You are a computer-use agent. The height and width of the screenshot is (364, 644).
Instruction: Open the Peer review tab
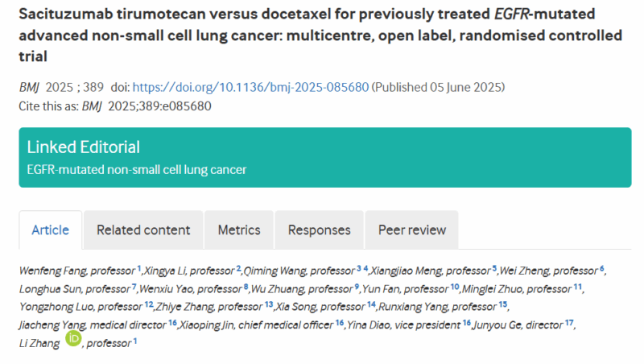coord(411,230)
